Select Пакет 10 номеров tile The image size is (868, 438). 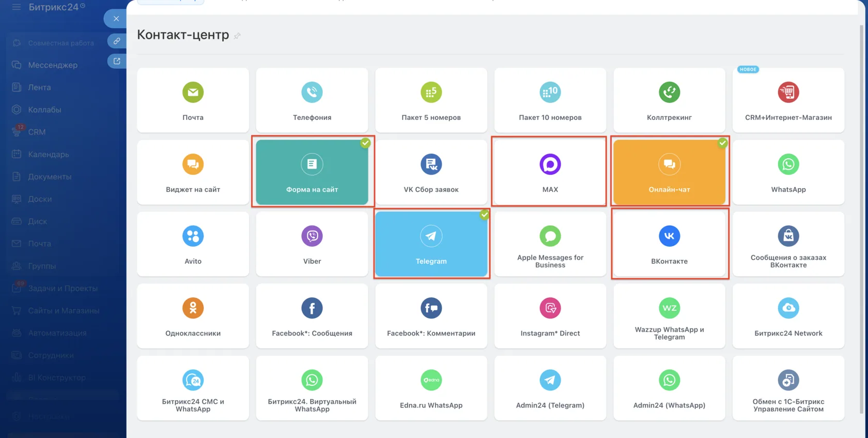(x=550, y=100)
